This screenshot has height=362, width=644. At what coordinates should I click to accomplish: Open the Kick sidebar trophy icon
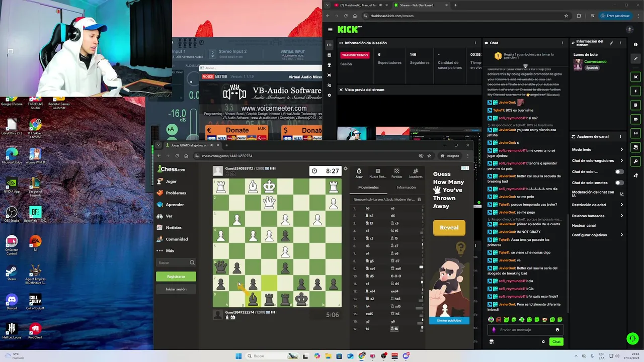(x=330, y=65)
